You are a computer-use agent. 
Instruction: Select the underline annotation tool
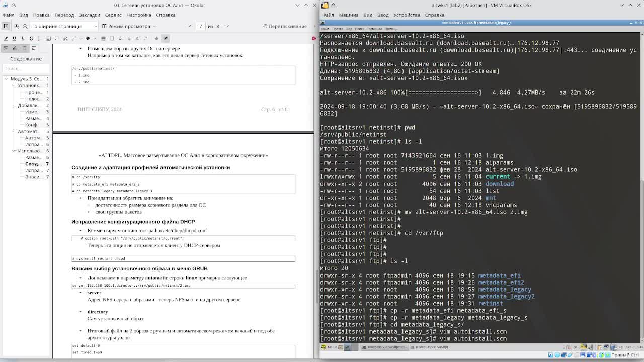tap(14, 38)
